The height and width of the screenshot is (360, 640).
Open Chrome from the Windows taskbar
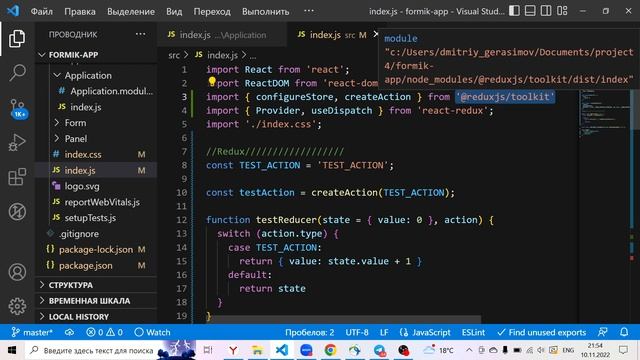[330, 350]
